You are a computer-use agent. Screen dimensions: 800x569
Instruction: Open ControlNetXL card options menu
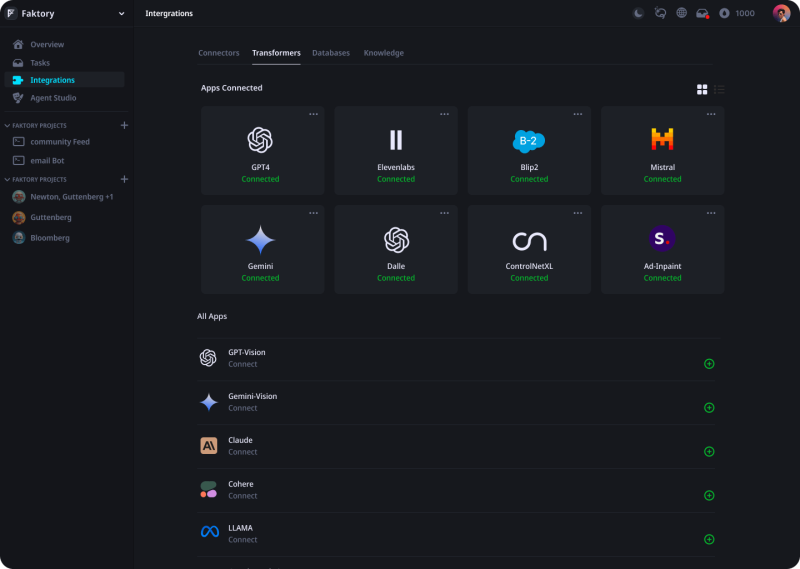(578, 213)
